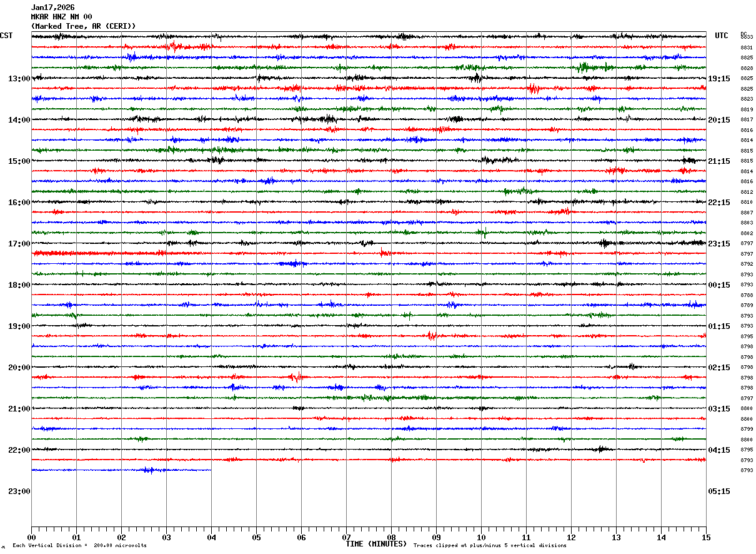This screenshot has width=756, height=554.
Task: Click the UTC time label '19:15'
Action: 719,79
